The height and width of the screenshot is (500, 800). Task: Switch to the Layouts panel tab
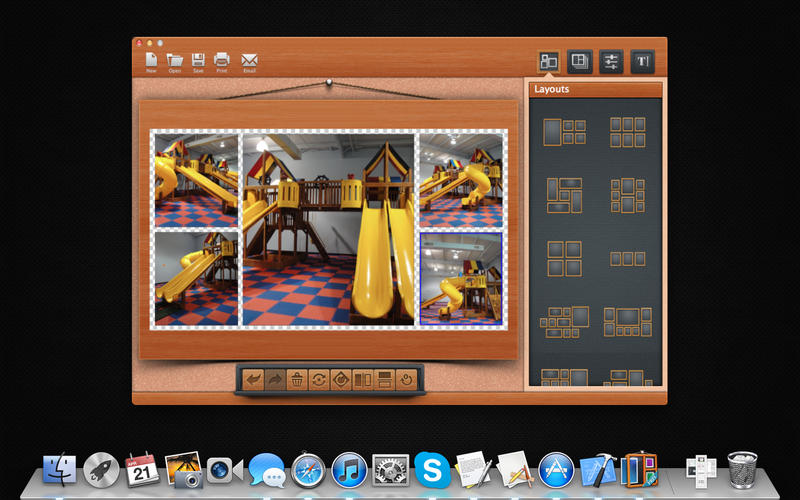(x=548, y=62)
